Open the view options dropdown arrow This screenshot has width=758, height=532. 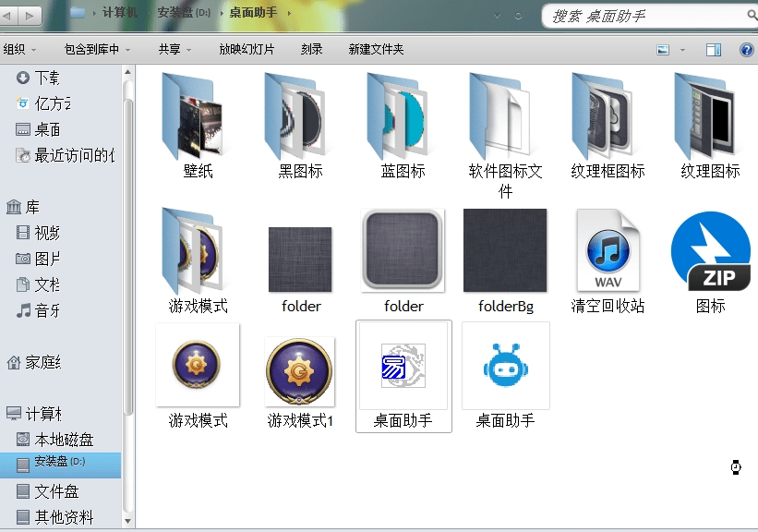click(682, 50)
